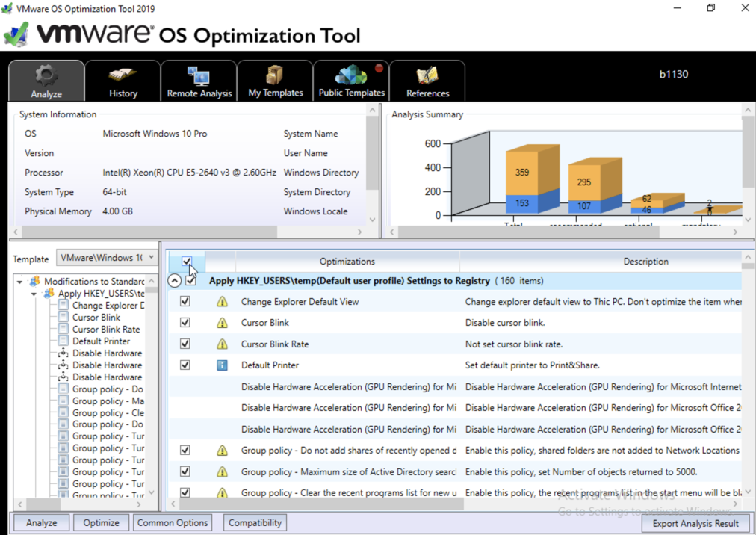
Task: Collapse Modifications to Standard tree node
Action: click(x=19, y=282)
